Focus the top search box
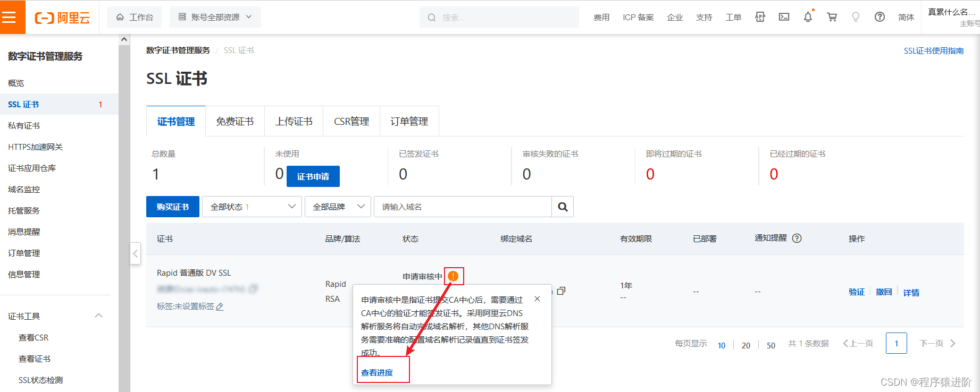 (499, 17)
